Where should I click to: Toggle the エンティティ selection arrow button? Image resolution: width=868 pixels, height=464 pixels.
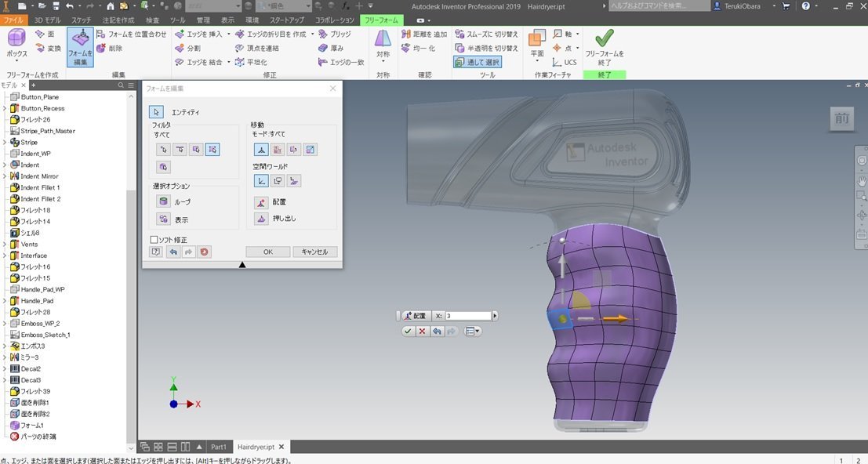(156, 112)
